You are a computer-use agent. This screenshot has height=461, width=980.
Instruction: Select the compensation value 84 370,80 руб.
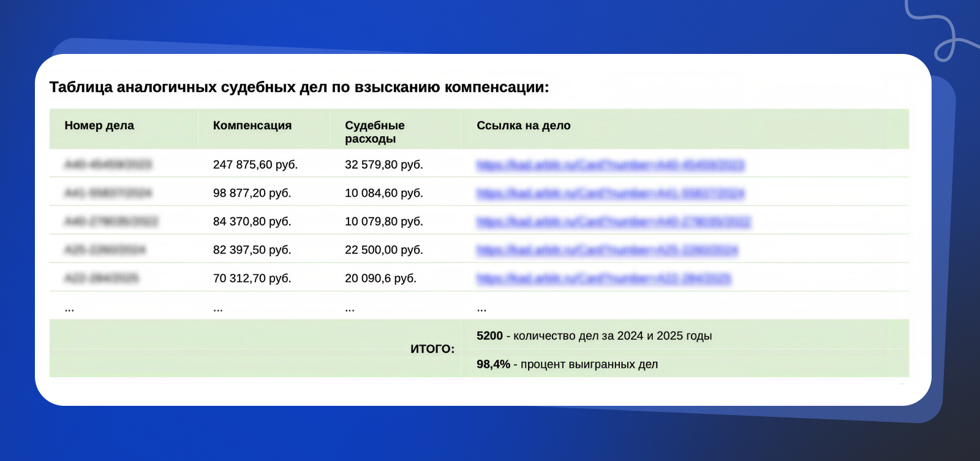click(x=252, y=221)
